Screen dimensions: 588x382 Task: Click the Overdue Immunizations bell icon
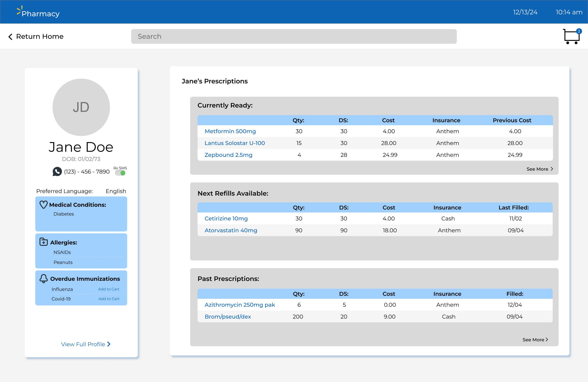tap(43, 278)
